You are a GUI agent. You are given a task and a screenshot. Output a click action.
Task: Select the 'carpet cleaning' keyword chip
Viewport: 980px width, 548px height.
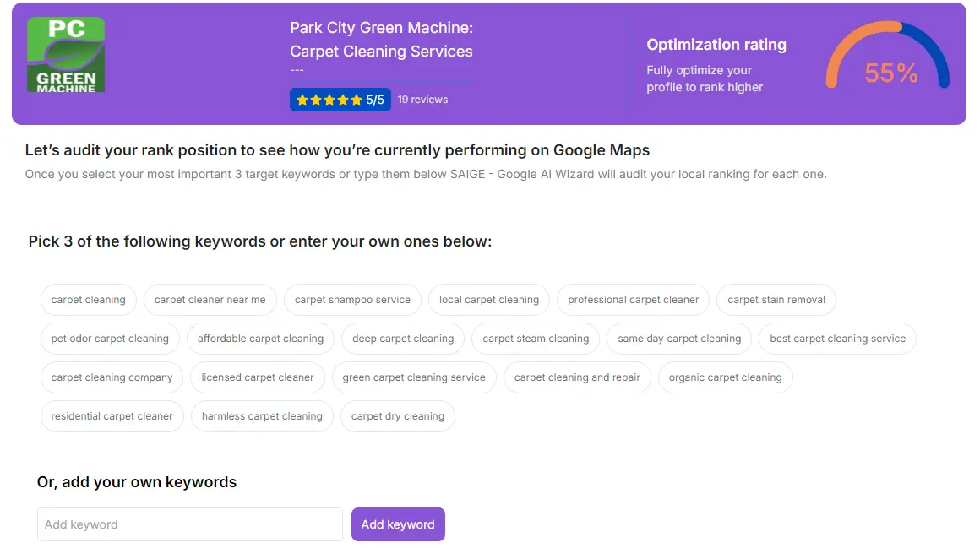point(88,300)
